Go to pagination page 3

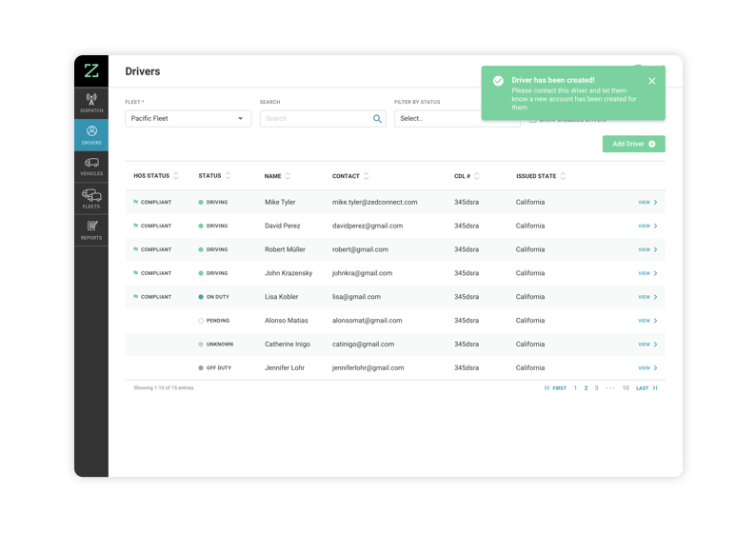tap(596, 388)
